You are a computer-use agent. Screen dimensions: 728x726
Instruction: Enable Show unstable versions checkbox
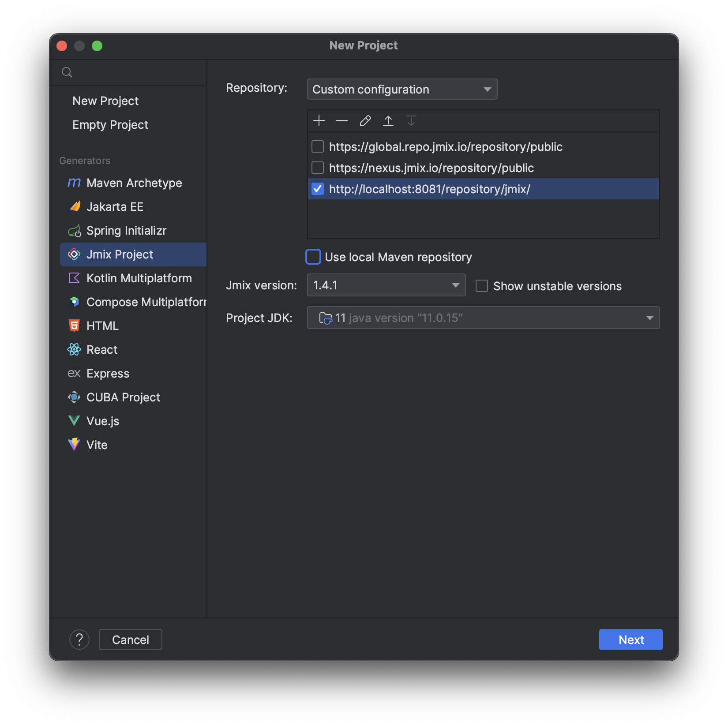pos(482,286)
